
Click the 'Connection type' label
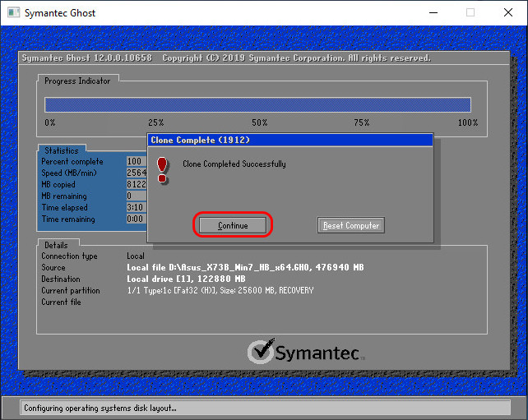(69, 256)
